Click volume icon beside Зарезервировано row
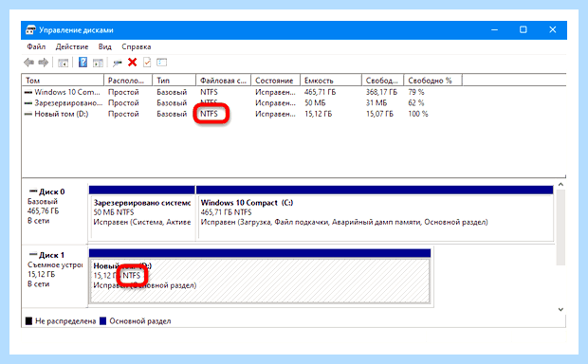This screenshot has width=588, height=364. (x=28, y=103)
